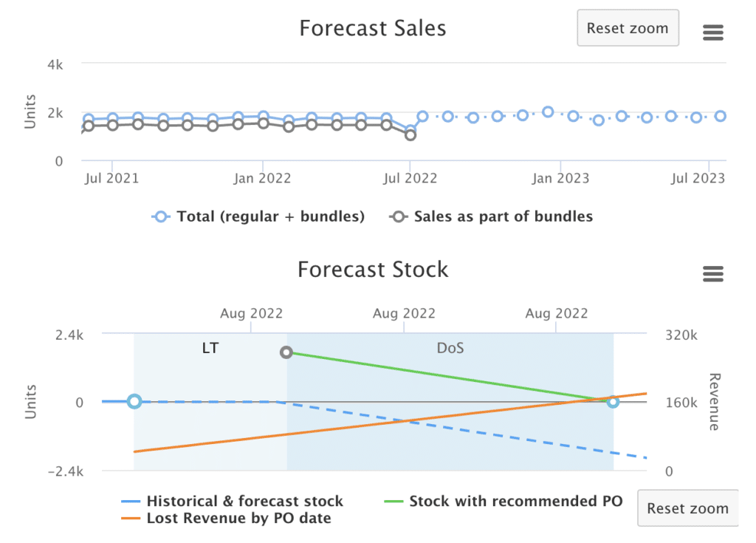Click the blue marker at stock forecast start
This screenshot has height=543, width=756.
134,401
